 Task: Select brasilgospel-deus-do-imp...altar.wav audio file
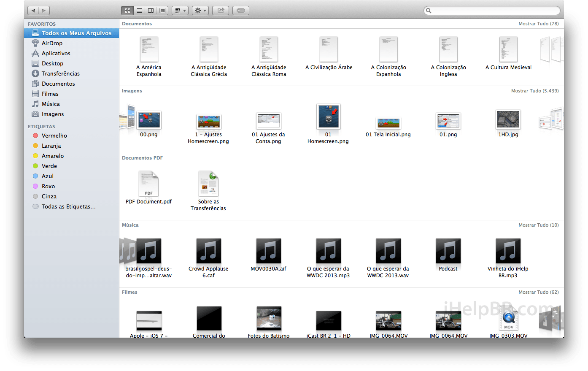(149, 258)
